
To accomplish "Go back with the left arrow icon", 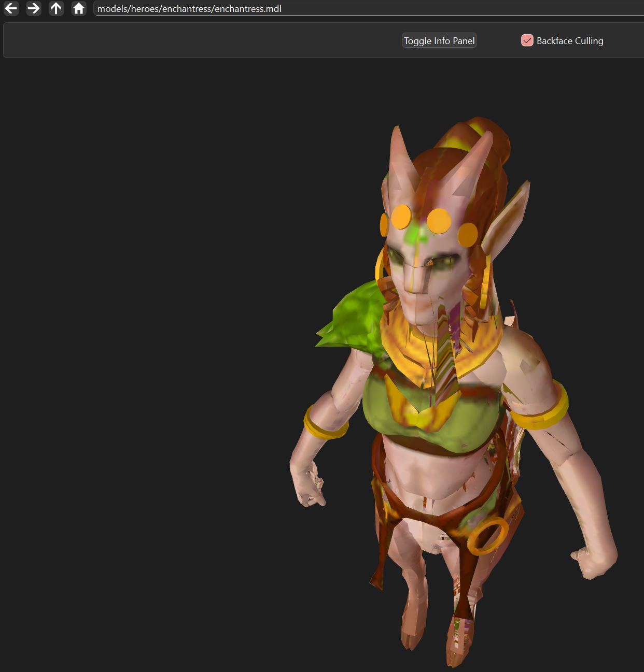I will (x=11, y=8).
